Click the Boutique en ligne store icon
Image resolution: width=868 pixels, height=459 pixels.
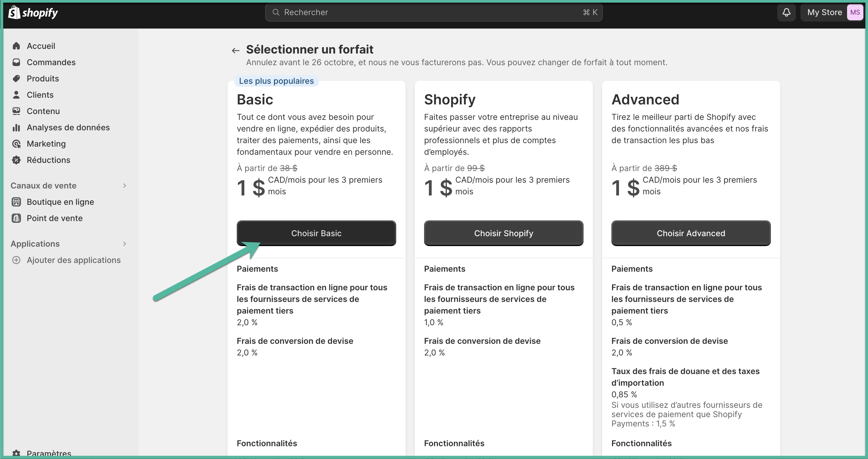pos(16,202)
